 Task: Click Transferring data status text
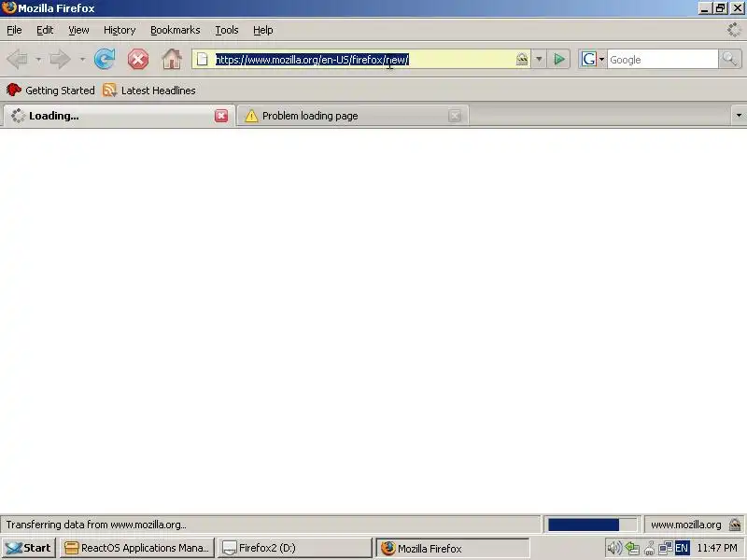(x=96, y=525)
